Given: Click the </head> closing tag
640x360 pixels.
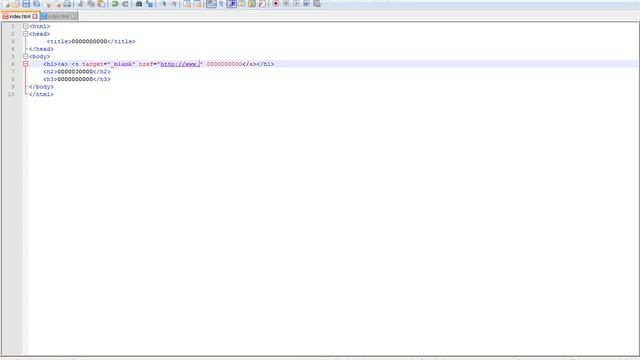Looking at the screenshot, I should point(41,49).
